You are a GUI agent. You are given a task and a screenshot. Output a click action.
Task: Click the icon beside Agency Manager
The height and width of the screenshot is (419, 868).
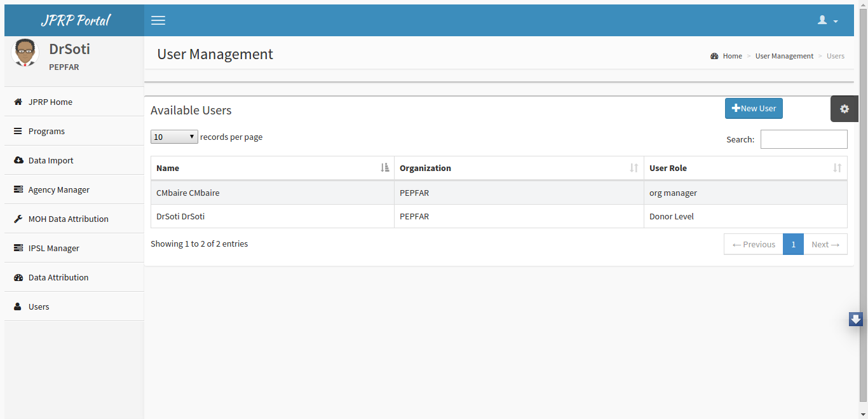[x=18, y=189]
